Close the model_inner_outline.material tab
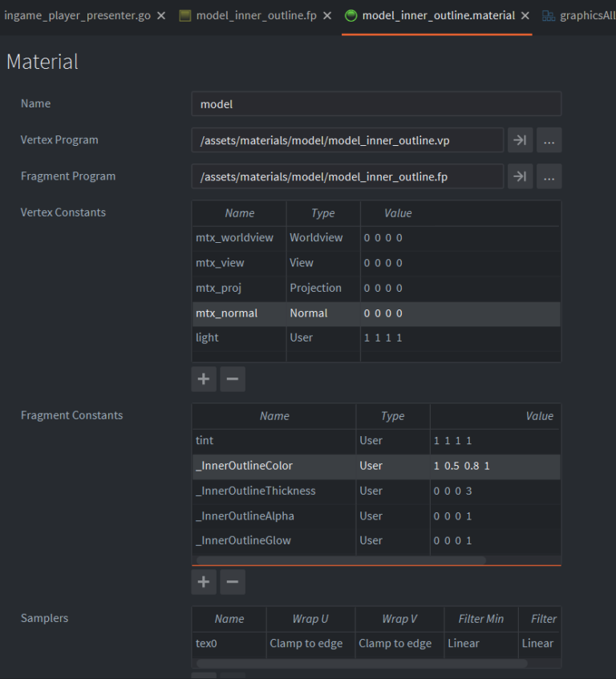Screen dimensions: 616x679 click(525, 16)
